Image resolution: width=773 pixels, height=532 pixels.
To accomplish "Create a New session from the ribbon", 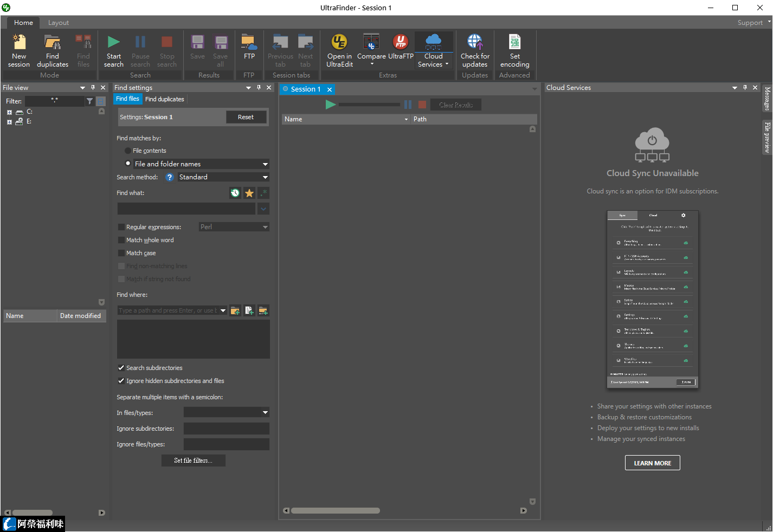I will [x=19, y=51].
